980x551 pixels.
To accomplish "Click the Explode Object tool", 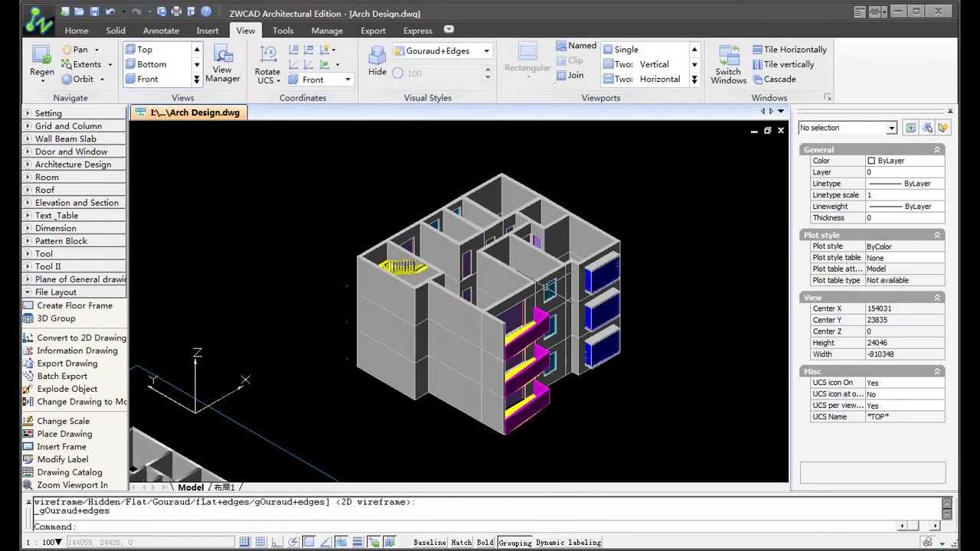I will click(67, 389).
